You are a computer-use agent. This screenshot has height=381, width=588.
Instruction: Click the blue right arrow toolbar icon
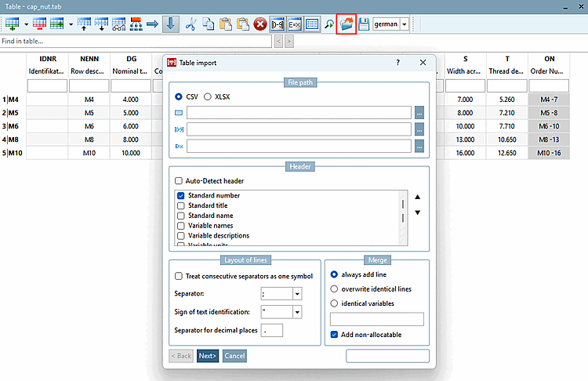pos(152,24)
